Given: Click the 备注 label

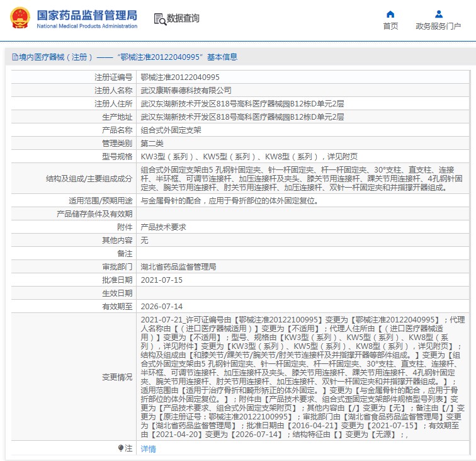Looking at the screenshot, I should pos(125,254).
